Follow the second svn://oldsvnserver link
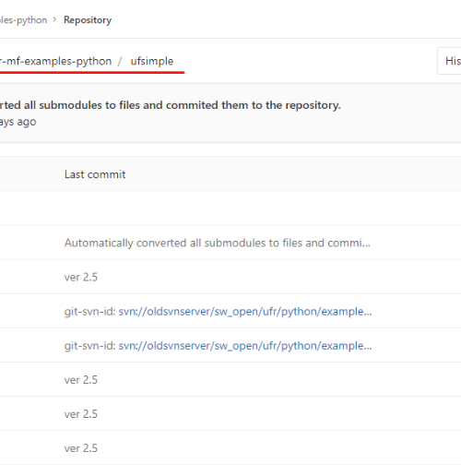The height and width of the screenshot is (476, 461). click(245, 346)
